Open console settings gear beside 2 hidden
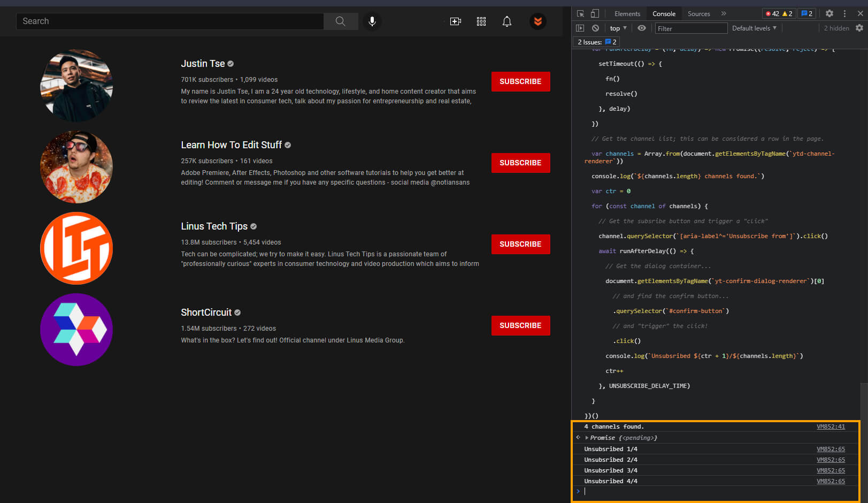This screenshot has height=503, width=868. point(859,28)
